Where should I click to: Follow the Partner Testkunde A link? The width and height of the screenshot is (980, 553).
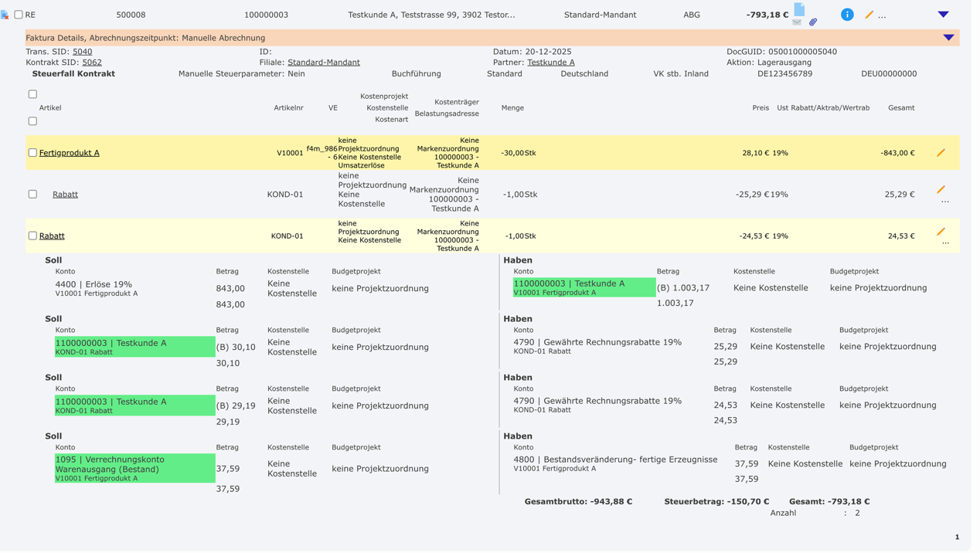[550, 63]
